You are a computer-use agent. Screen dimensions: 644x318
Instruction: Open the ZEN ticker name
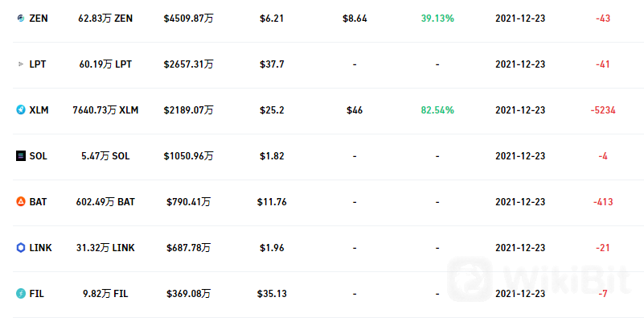point(39,19)
